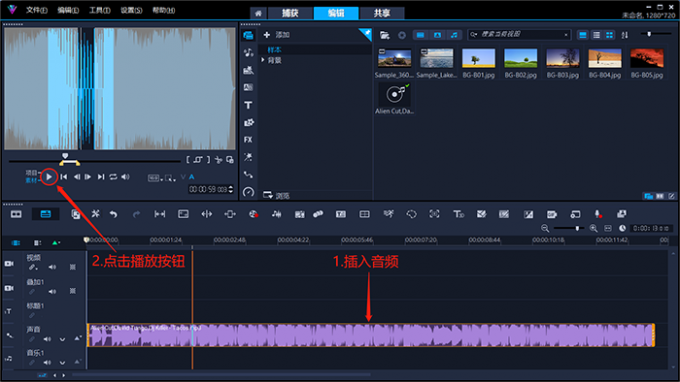Jump to the end of the clip
Image resolution: width=680 pixels, height=382 pixels.
point(101,176)
